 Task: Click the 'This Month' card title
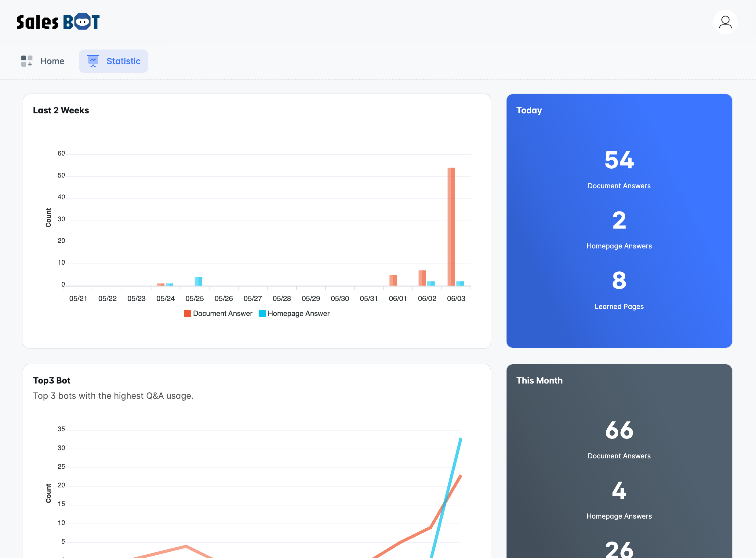[x=539, y=380]
